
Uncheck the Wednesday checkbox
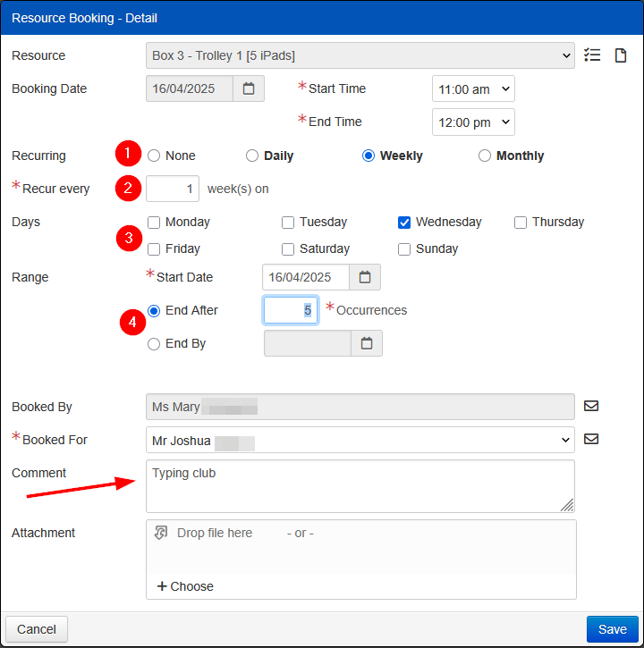click(404, 222)
